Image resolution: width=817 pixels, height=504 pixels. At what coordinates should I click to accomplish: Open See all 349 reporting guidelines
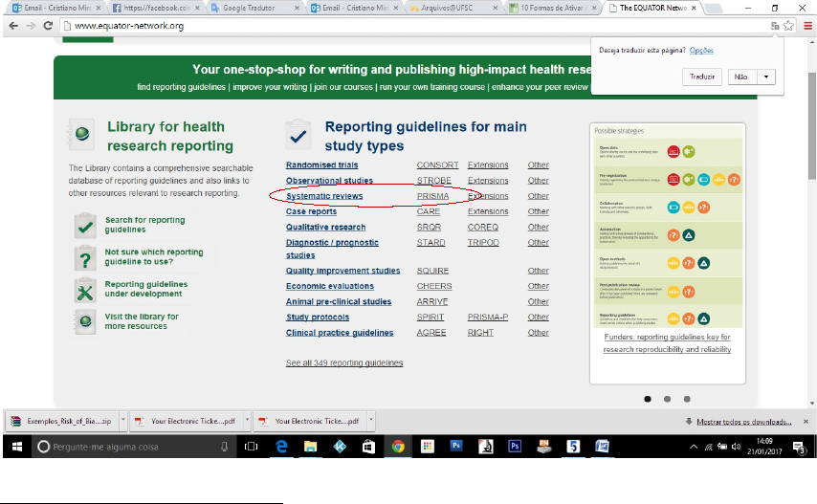343,363
